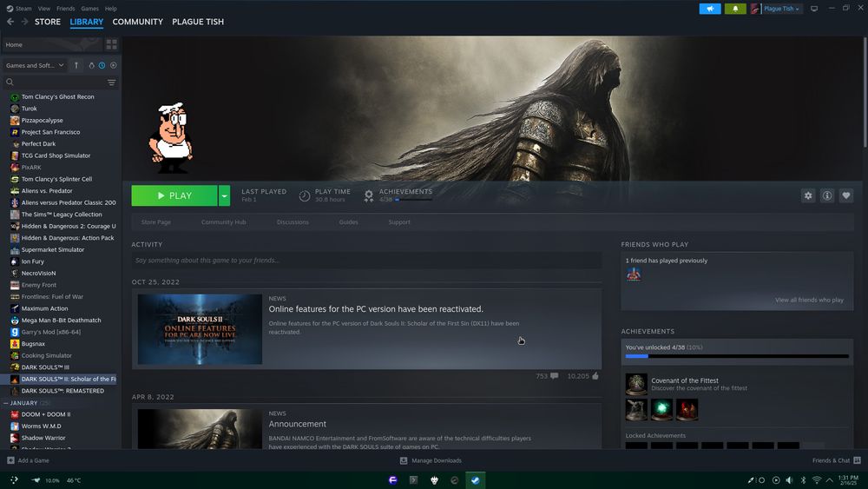
Task: Click the Manage Downloads icon
Action: 404,460
